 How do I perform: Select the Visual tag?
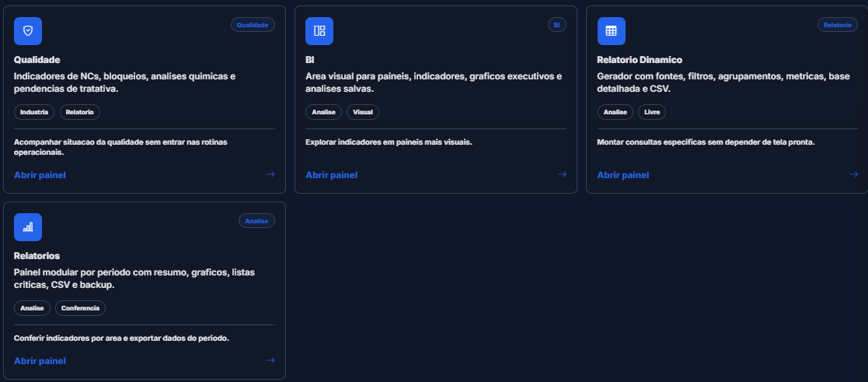pos(363,112)
